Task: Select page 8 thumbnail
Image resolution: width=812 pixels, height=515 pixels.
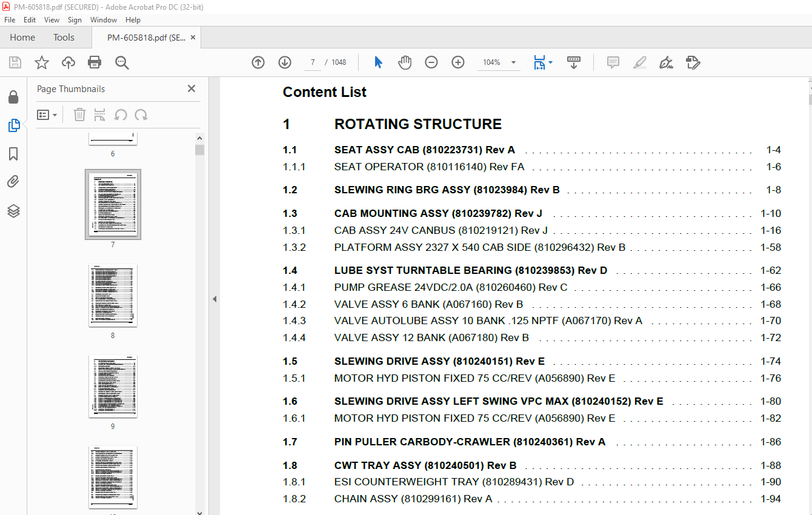Action: tap(113, 295)
